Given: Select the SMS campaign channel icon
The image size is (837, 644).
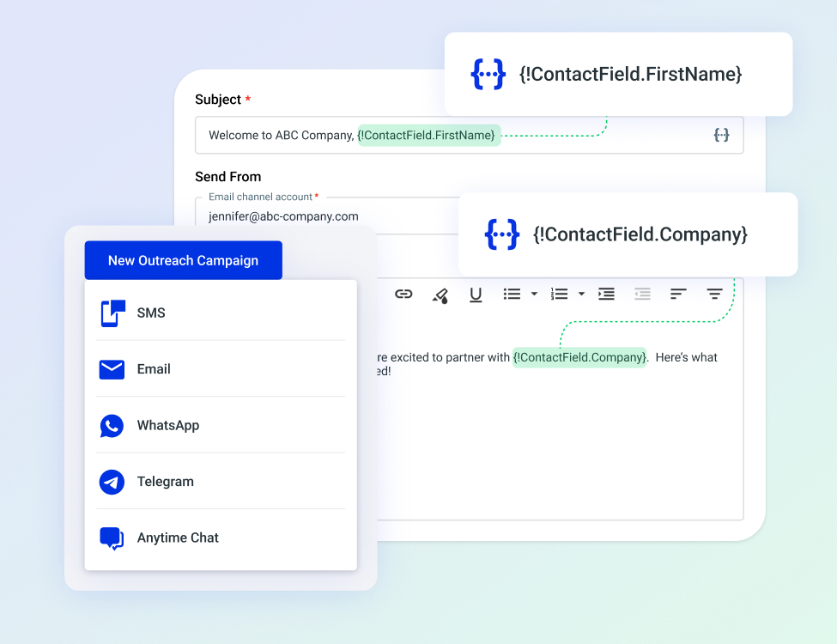Looking at the screenshot, I should (111, 313).
